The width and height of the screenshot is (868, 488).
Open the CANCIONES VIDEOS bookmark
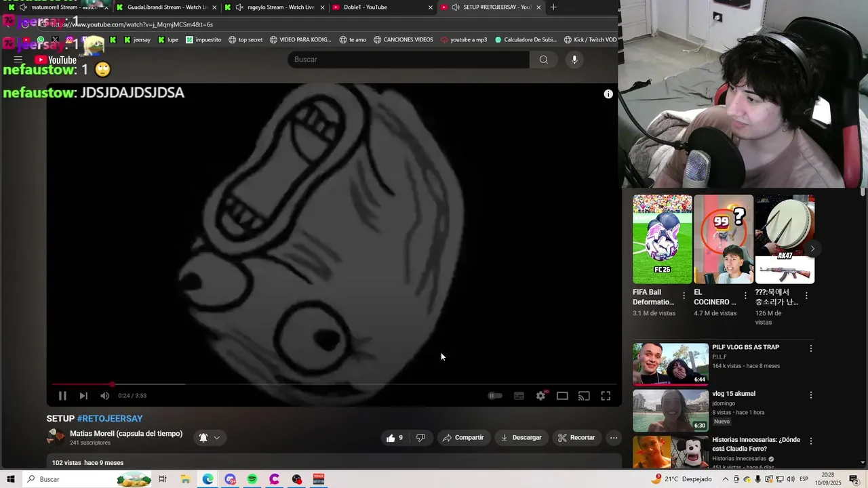click(x=403, y=40)
